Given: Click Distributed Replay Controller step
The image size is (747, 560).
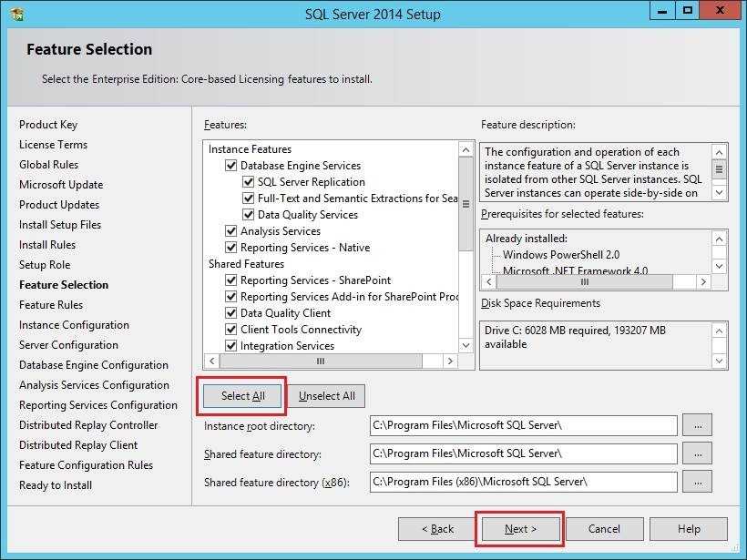Looking at the screenshot, I should [88, 424].
